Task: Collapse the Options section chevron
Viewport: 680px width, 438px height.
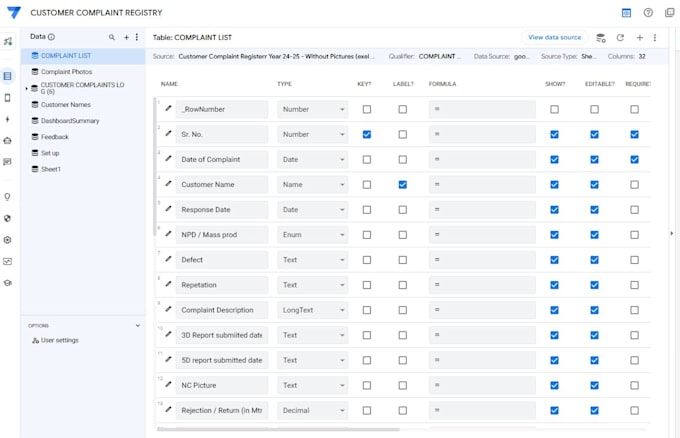Action: point(138,325)
